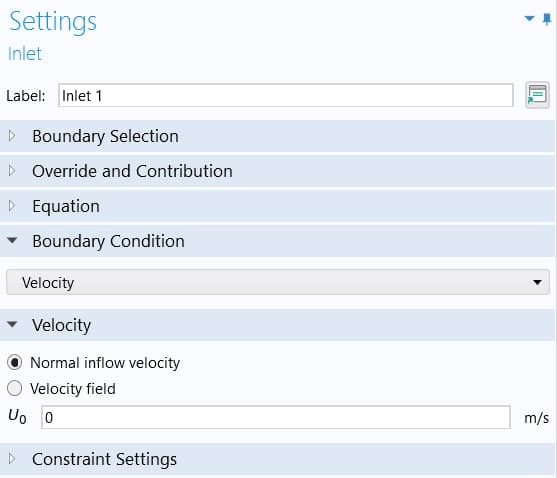Open the Velocity boundary condition dropdown

(x=278, y=282)
